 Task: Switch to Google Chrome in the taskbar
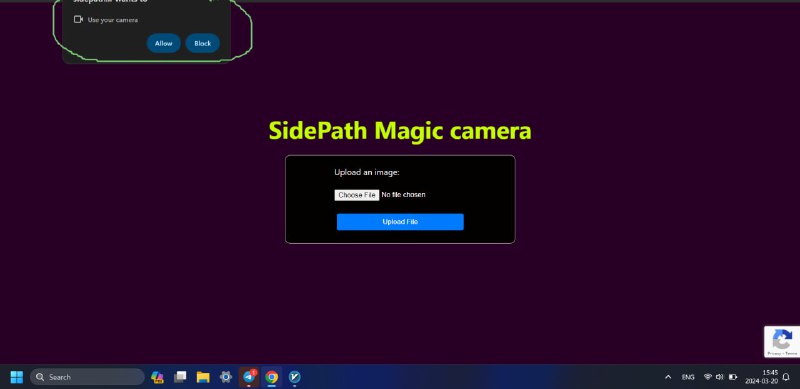pyautogui.click(x=271, y=377)
